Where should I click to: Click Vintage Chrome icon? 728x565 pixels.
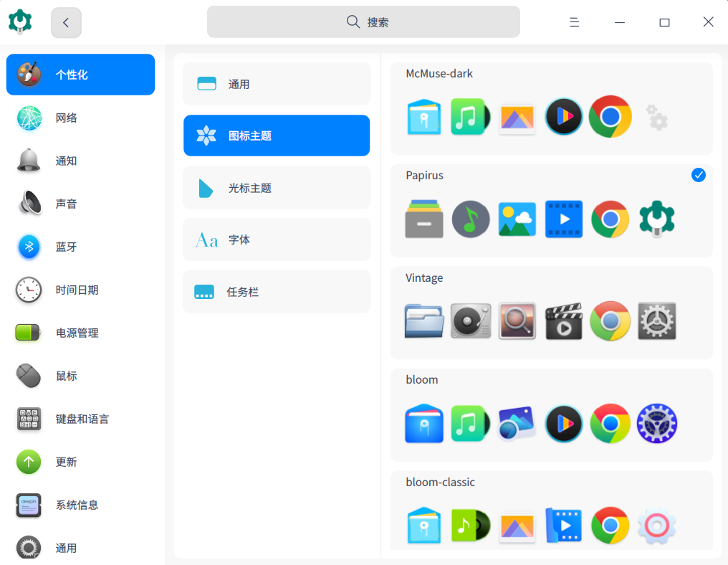tap(610, 321)
